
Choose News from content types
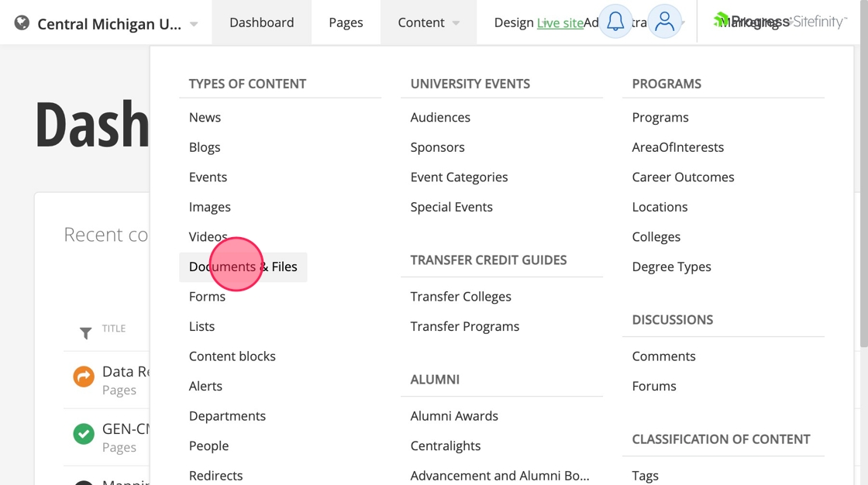point(205,117)
